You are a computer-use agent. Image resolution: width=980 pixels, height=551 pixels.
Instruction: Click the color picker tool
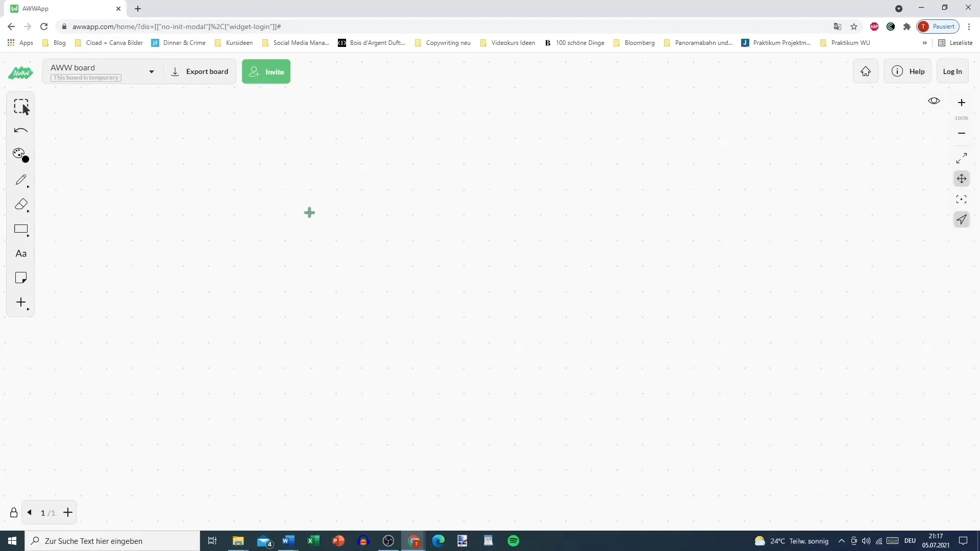(x=20, y=155)
